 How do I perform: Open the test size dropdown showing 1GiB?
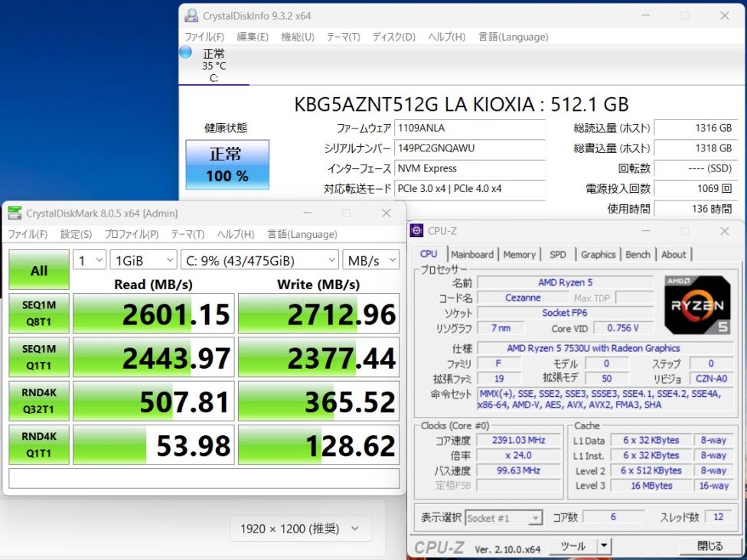pos(143,260)
